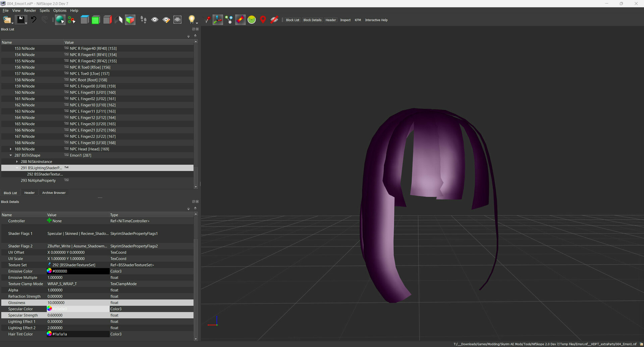Image resolution: width=644 pixels, height=347 pixels.
Task: Click the red map pin icon
Action: (x=263, y=20)
